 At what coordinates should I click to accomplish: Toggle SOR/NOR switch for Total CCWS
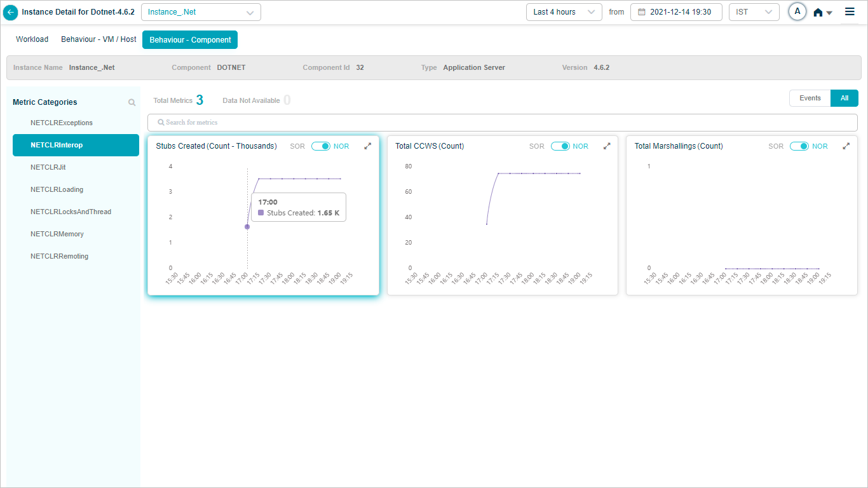[560, 146]
